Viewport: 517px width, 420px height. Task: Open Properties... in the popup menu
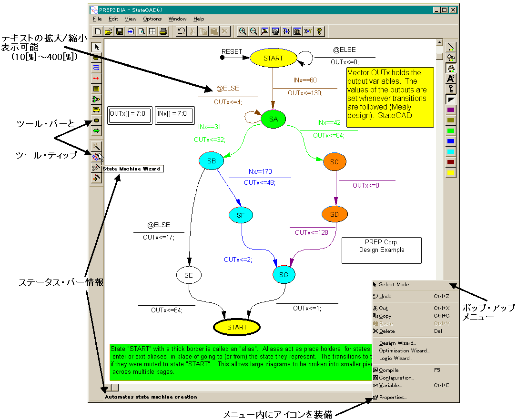[x=393, y=397]
